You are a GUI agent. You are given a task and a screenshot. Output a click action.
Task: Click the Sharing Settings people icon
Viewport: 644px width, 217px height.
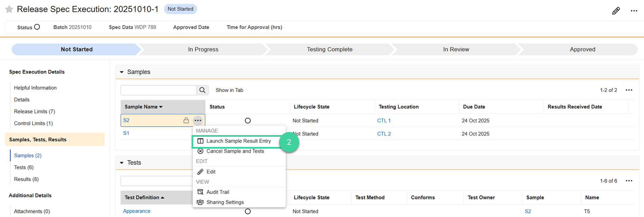pos(200,202)
